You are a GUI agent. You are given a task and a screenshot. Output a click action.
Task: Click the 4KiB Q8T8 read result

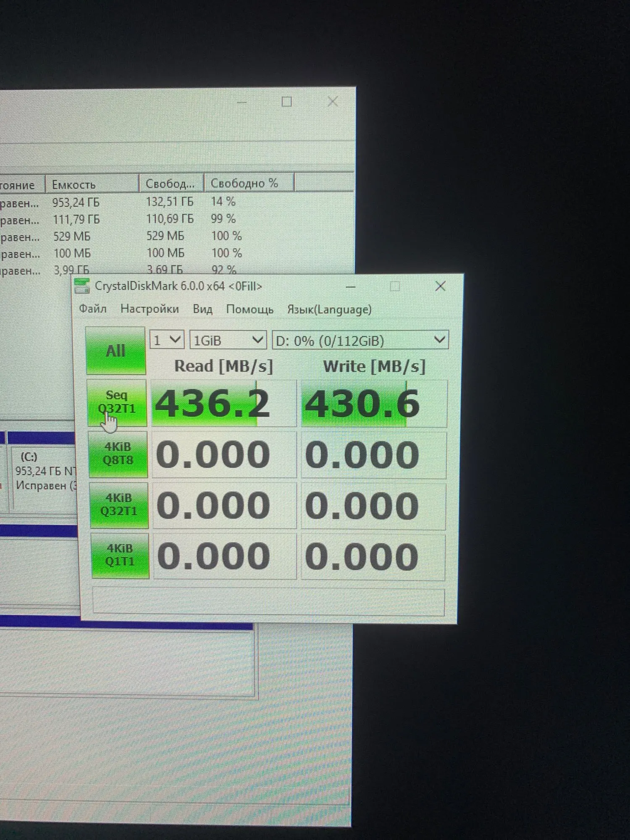224,454
